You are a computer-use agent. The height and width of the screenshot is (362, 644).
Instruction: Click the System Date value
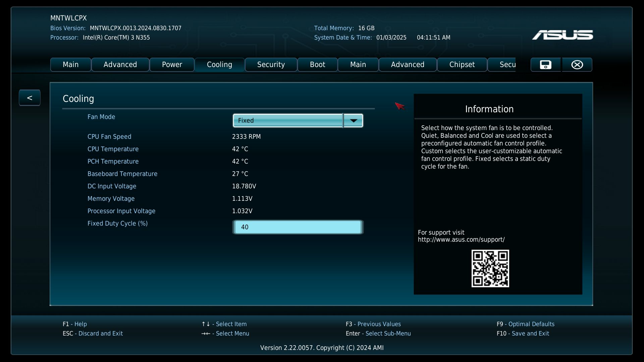391,38
